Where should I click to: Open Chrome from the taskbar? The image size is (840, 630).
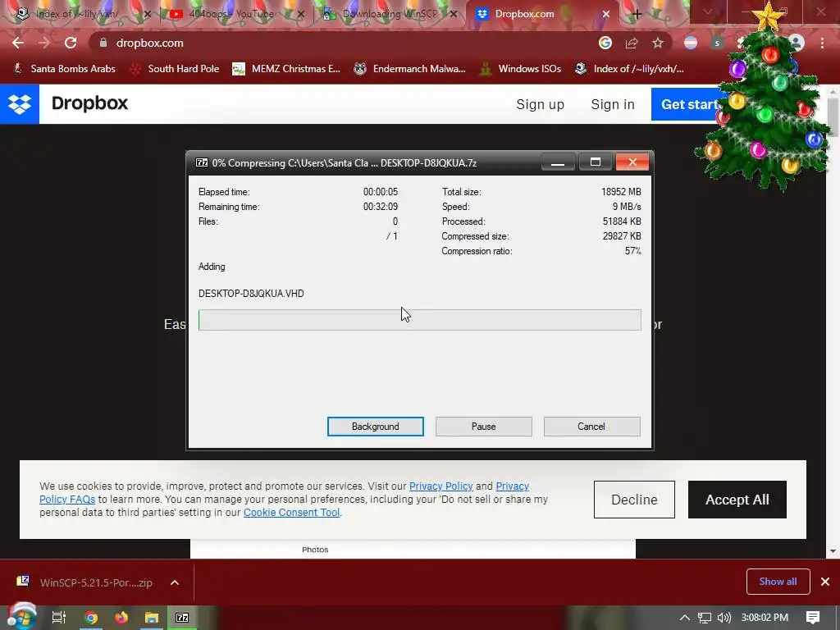point(91,618)
